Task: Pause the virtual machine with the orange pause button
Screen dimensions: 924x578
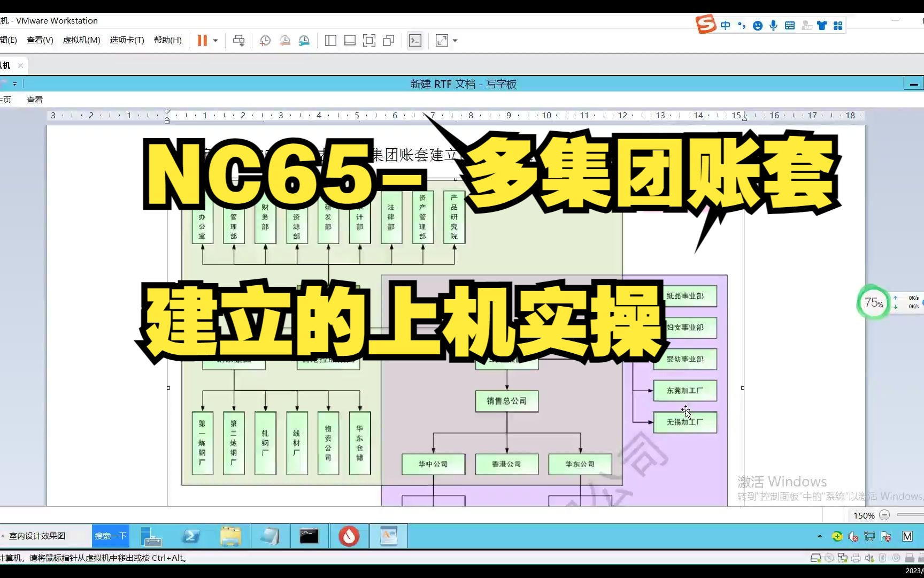Action: [202, 41]
